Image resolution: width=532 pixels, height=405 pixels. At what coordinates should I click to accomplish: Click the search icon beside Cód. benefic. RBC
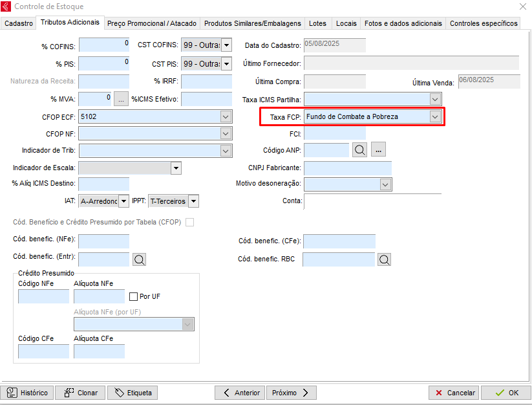(x=385, y=259)
